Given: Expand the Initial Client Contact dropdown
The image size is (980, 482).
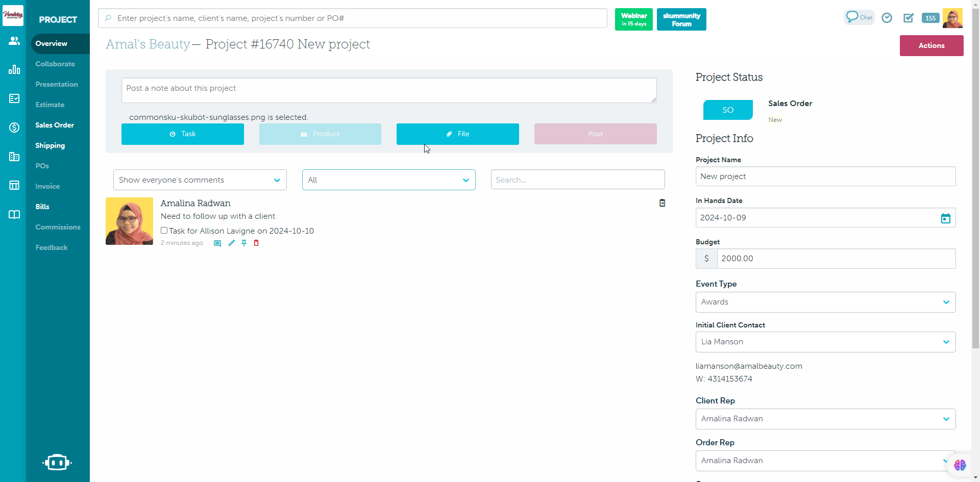Looking at the screenshot, I should 825,342.
